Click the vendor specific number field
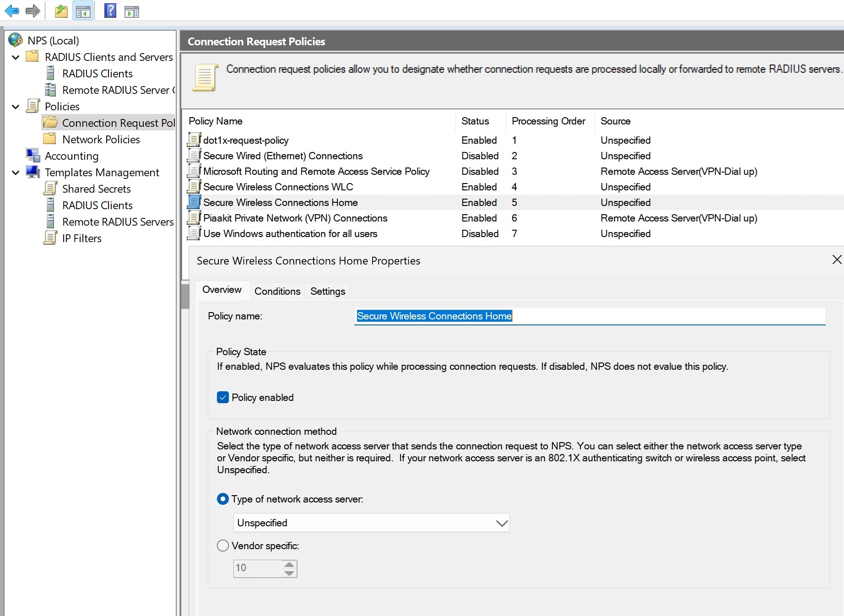The height and width of the screenshot is (616, 844). pos(258,568)
